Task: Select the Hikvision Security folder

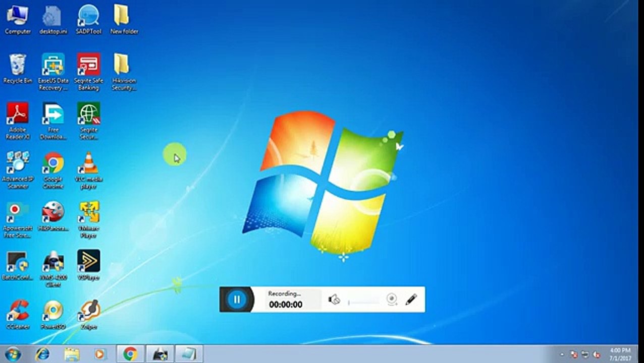Action: [x=124, y=72]
